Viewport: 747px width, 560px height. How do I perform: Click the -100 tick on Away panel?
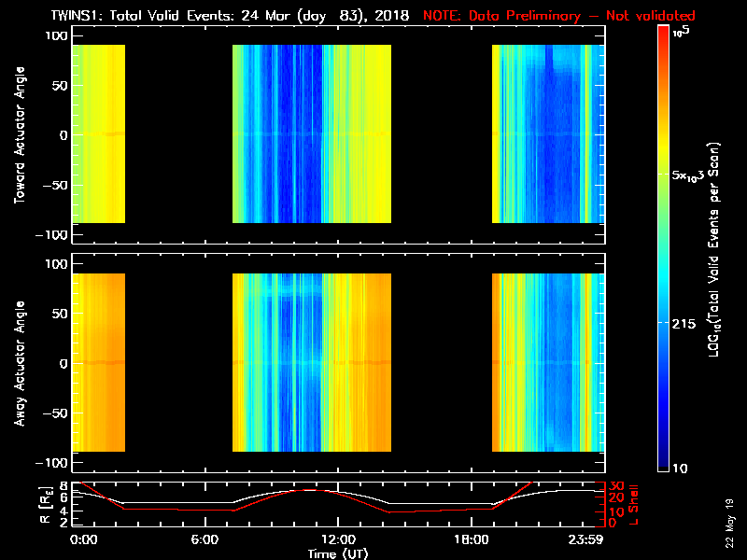(x=52, y=463)
